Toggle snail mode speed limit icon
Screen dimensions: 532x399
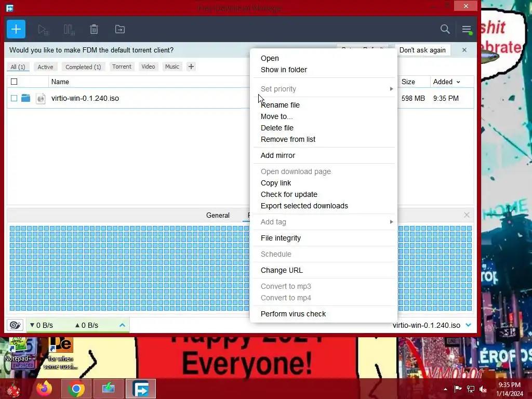[15, 325]
